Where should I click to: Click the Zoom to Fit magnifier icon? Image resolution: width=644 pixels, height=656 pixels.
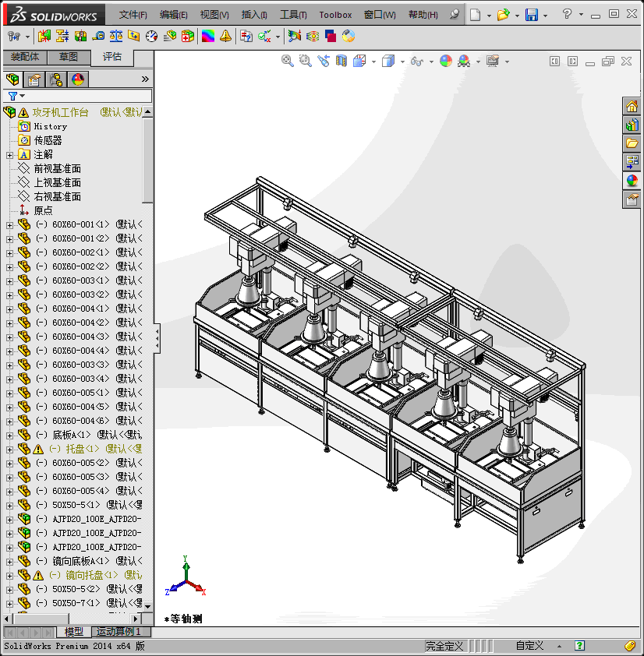(x=287, y=61)
